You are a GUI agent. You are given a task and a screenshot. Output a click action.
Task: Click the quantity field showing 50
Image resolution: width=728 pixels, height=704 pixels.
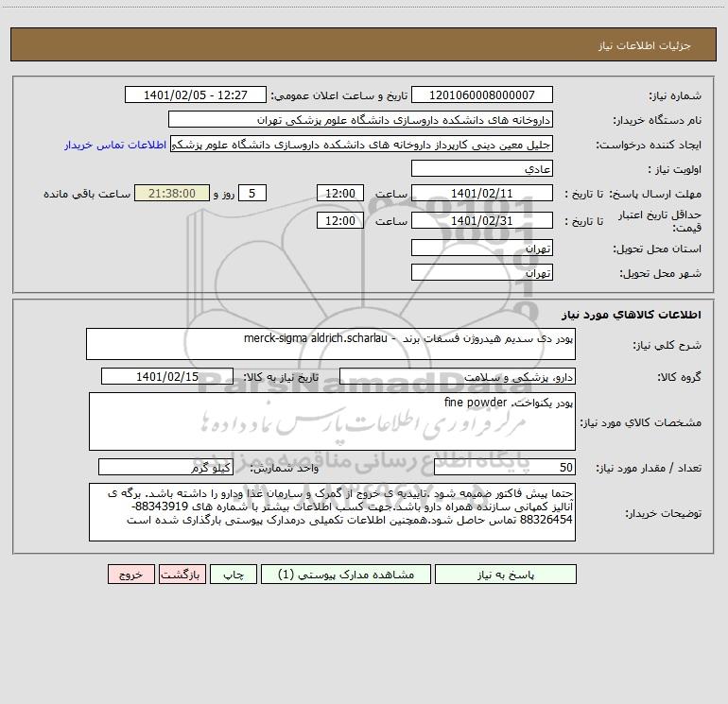[505, 468]
